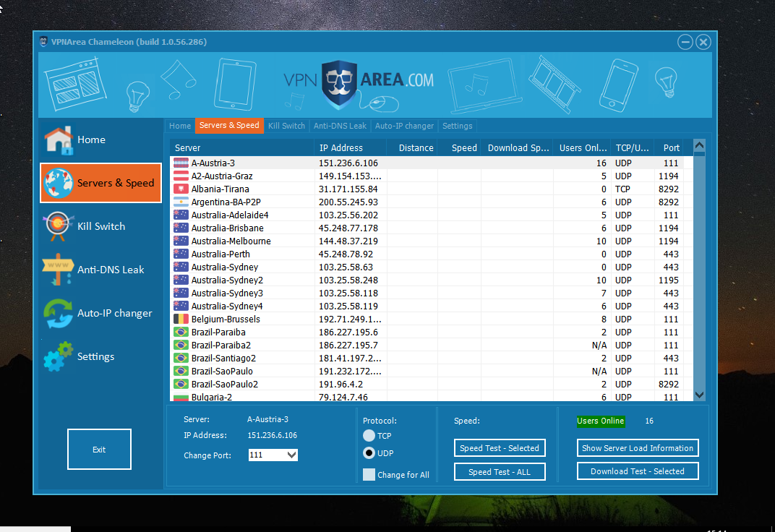Sort by the Download Speed column header

tap(517, 147)
